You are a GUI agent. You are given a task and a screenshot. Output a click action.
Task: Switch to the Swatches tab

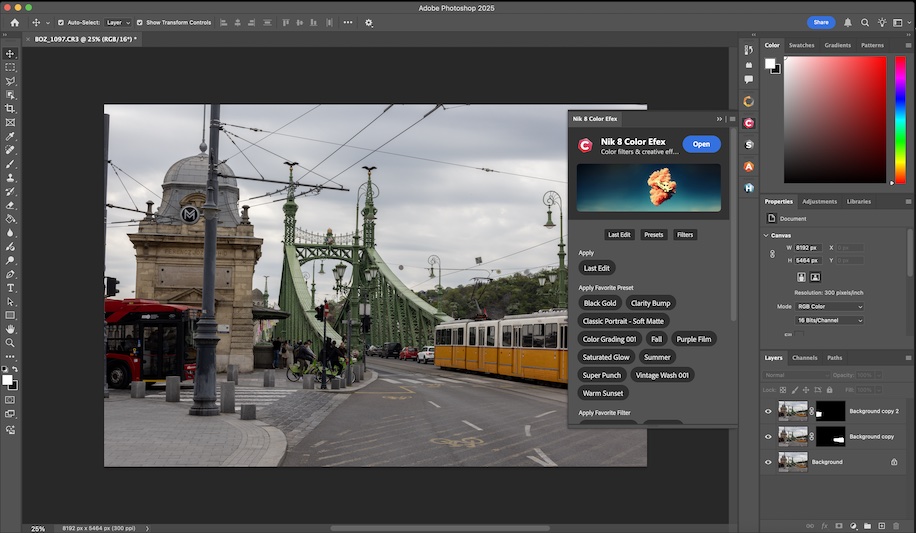pos(801,45)
